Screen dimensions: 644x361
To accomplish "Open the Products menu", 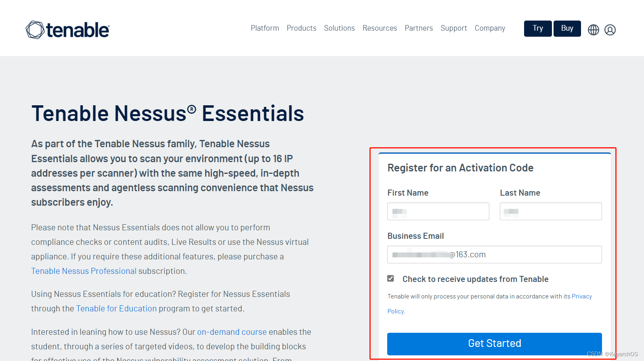I will (x=301, y=28).
